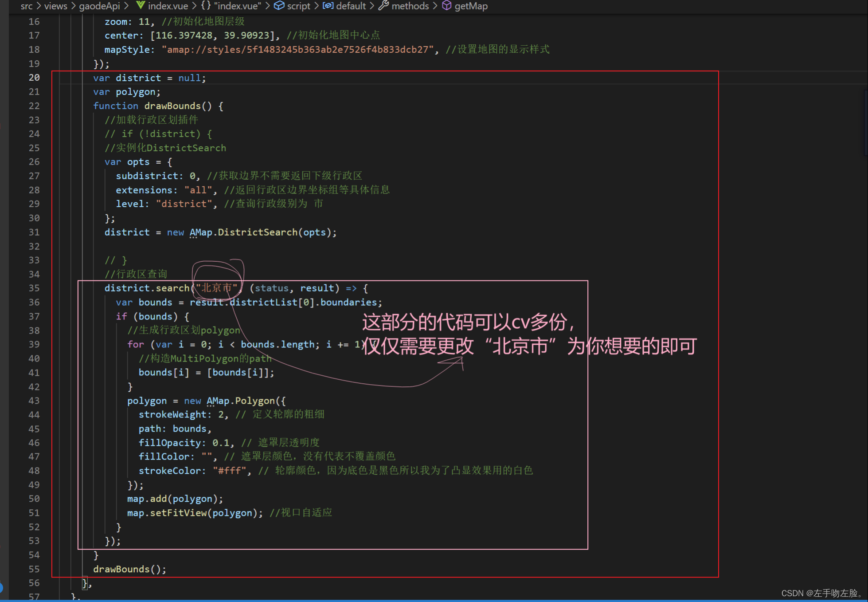The height and width of the screenshot is (602, 868).
Task: Click 'map.add(polygon);' statement
Action: [175, 499]
